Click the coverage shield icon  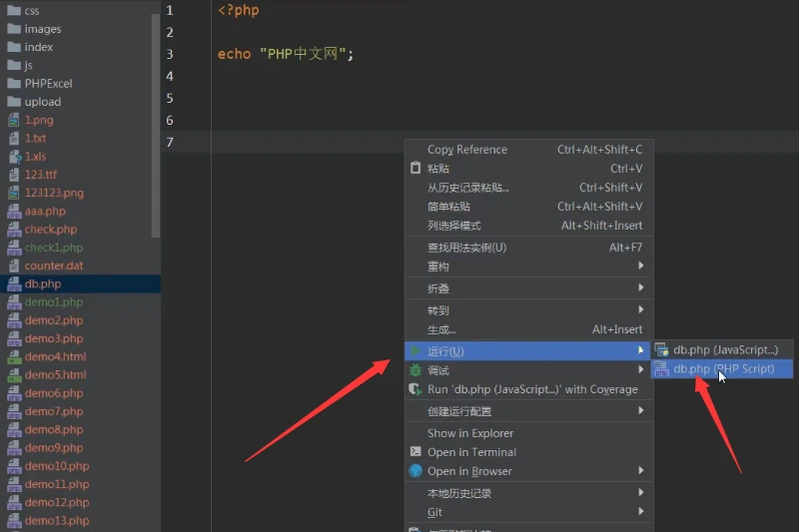point(415,389)
